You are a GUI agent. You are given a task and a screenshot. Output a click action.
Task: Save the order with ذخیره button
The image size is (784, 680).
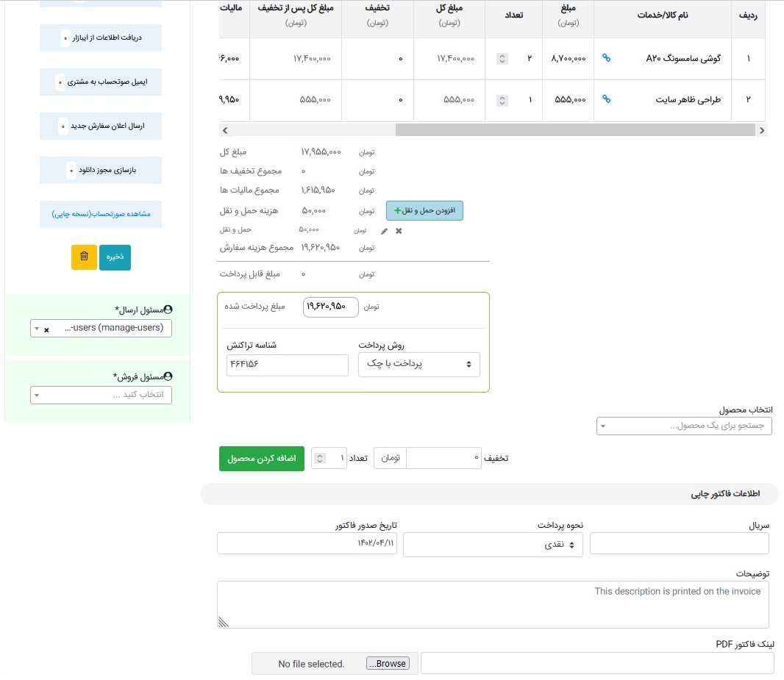pyautogui.click(x=115, y=257)
